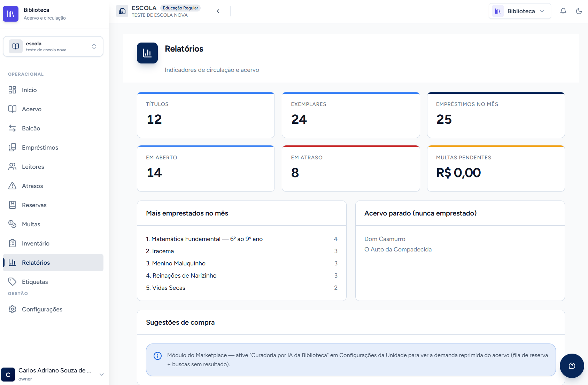Open Etiquetas tag icon

[12, 282]
